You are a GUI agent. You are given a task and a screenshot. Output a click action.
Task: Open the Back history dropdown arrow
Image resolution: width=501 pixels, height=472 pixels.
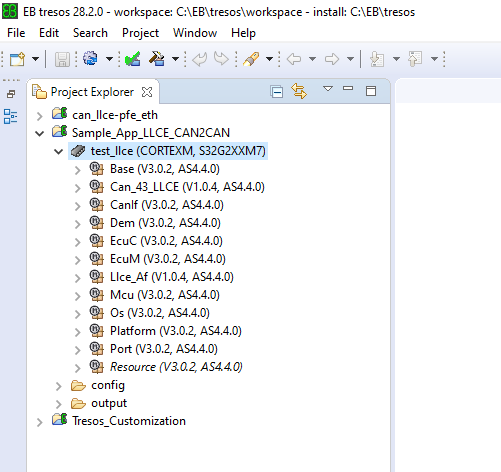tap(312, 59)
